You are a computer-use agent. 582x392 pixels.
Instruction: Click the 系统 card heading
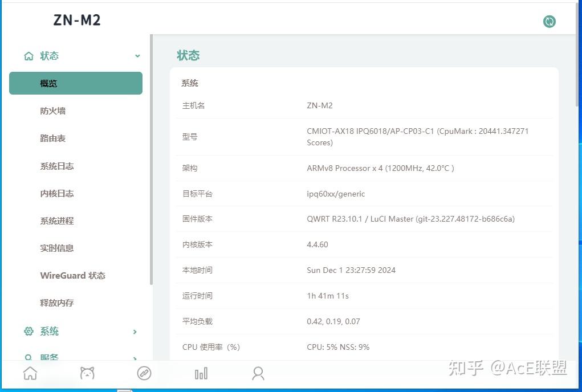point(190,83)
